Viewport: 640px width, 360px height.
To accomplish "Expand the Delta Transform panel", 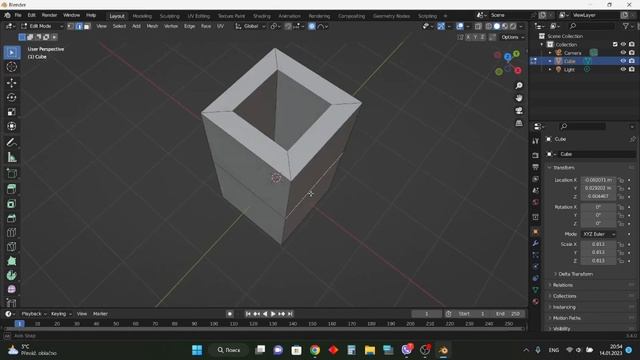I will [x=576, y=274].
